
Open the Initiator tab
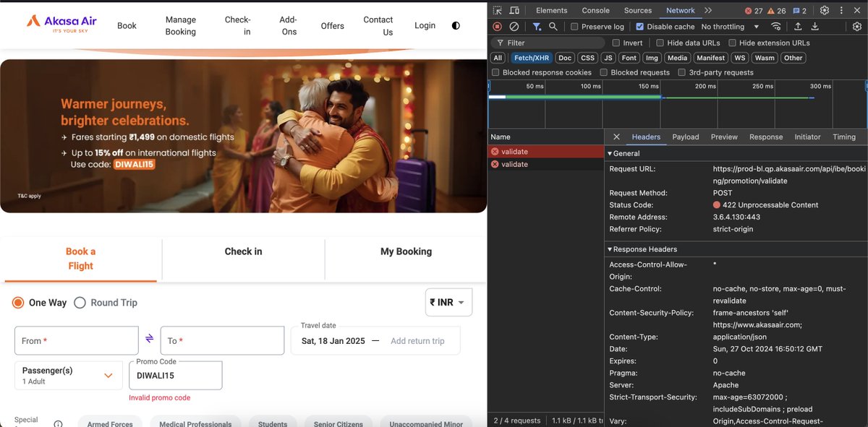(x=807, y=137)
